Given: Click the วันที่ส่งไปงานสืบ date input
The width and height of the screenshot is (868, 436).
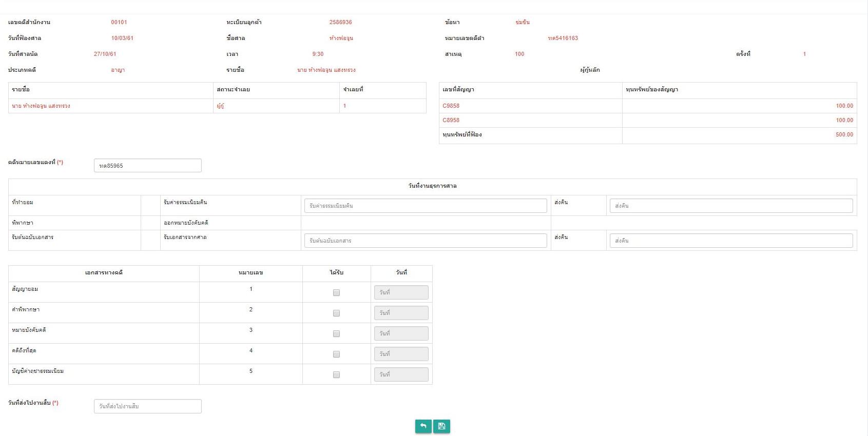Looking at the screenshot, I should (147, 406).
